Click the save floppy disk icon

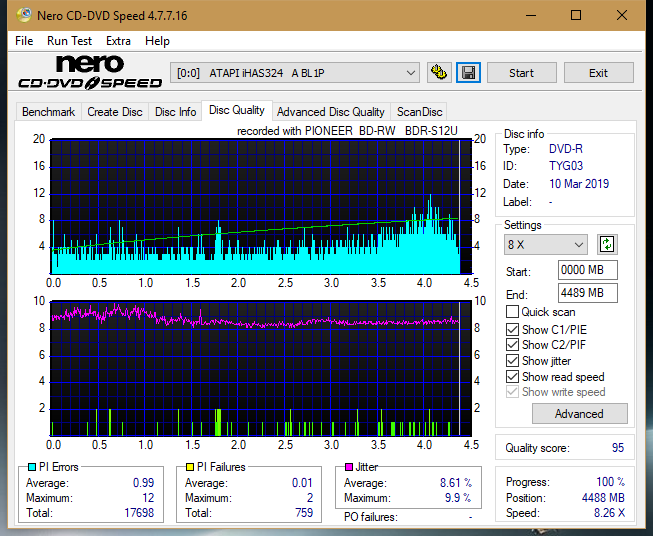[468, 73]
